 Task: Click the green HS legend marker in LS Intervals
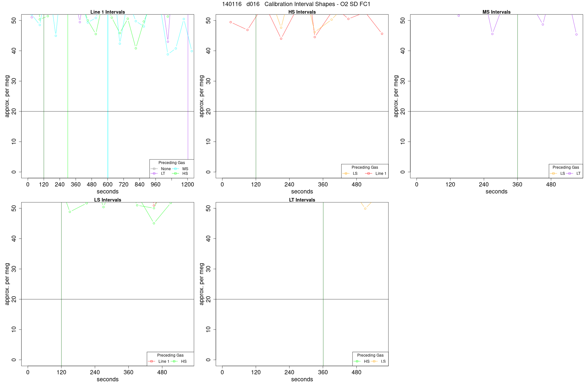[x=174, y=361]
